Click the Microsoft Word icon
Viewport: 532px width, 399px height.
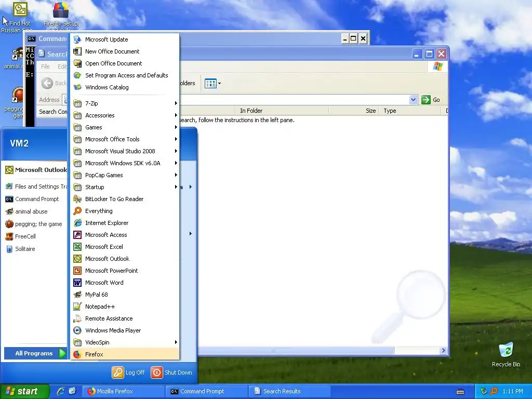coord(77,282)
